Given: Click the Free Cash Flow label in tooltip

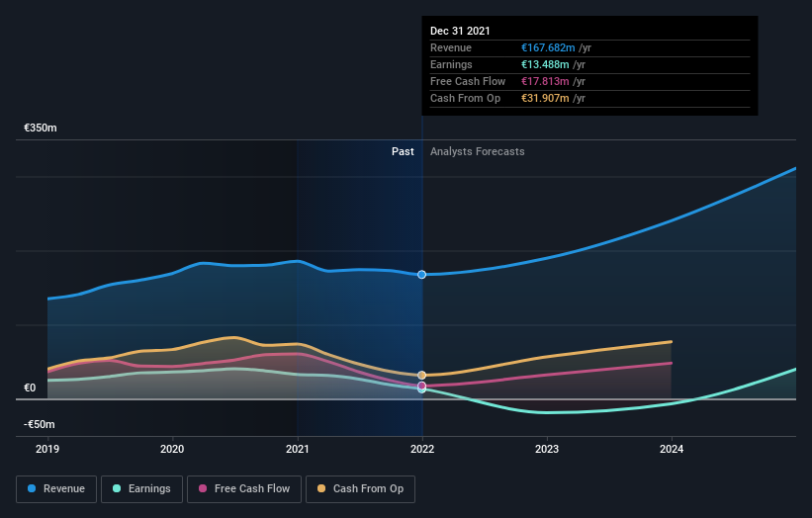Looking at the screenshot, I should [x=468, y=81].
